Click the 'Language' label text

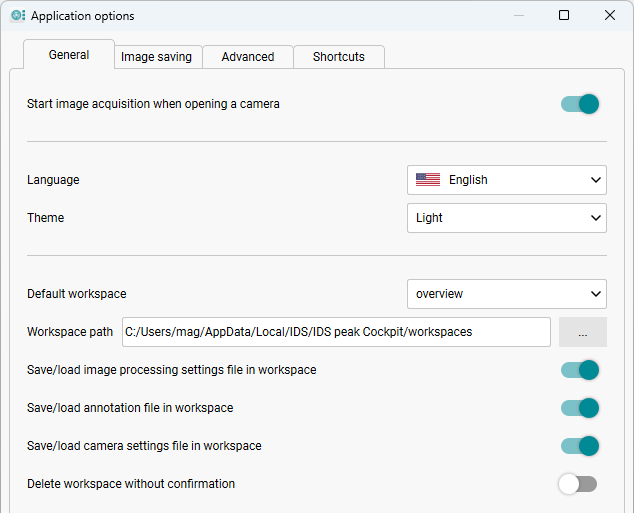(53, 180)
